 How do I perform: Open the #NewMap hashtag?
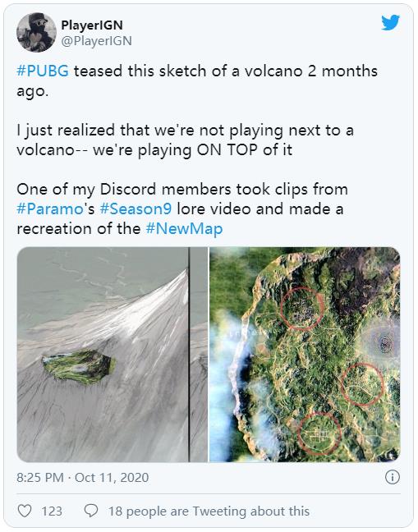click(184, 229)
